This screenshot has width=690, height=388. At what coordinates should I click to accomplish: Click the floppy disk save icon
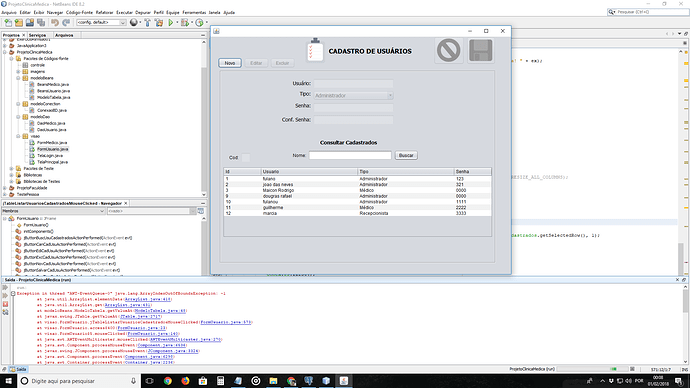(481, 50)
